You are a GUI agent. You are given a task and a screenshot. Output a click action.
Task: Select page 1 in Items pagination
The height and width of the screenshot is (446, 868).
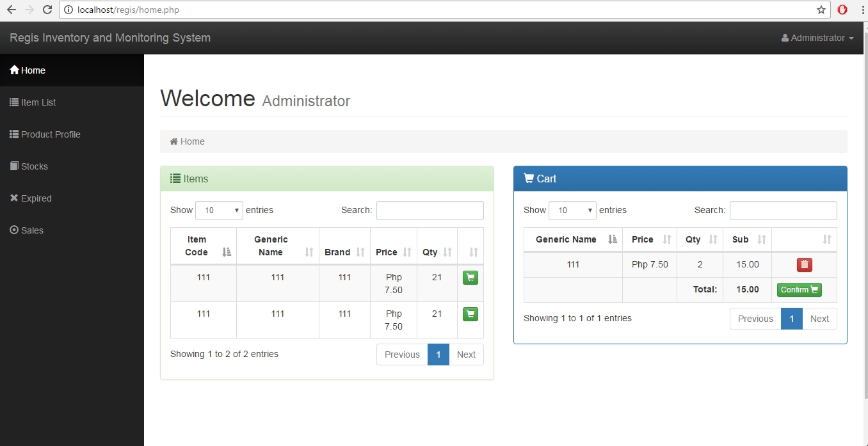(438, 354)
